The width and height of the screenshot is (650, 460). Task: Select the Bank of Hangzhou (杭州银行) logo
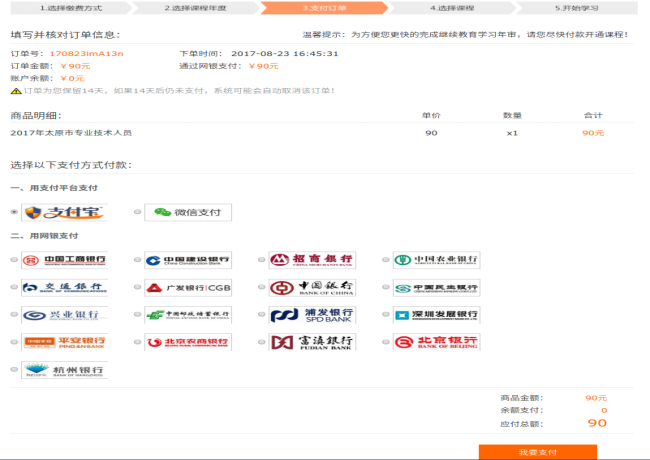point(64,370)
